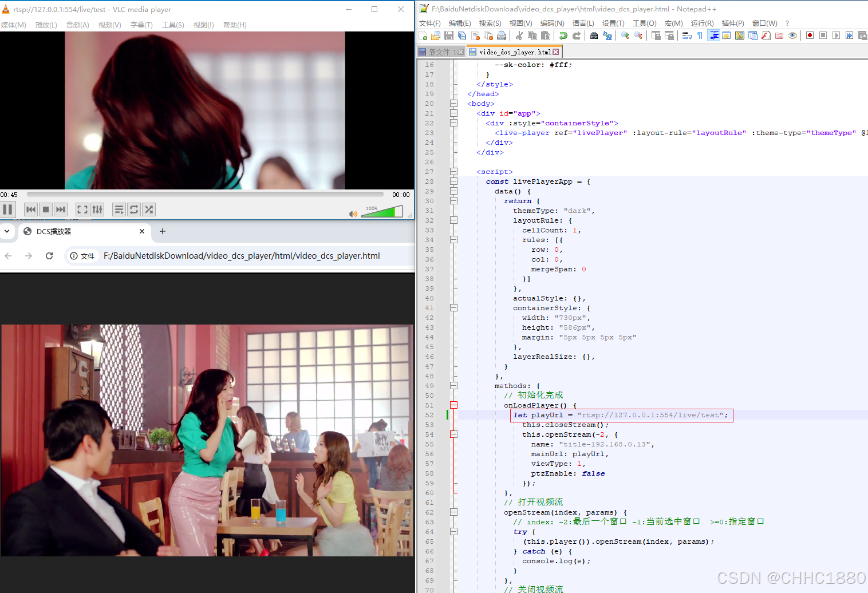This screenshot has width=868, height=593.
Task: Click site info 文件 chip in address bar
Action: tap(82, 256)
